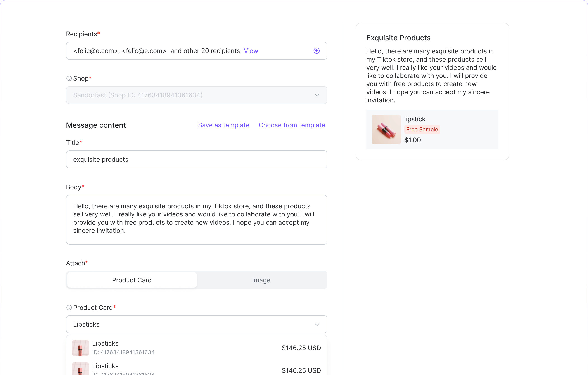588x375 pixels.
Task: Click the info icon beside Product Card label
Action: click(x=69, y=307)
